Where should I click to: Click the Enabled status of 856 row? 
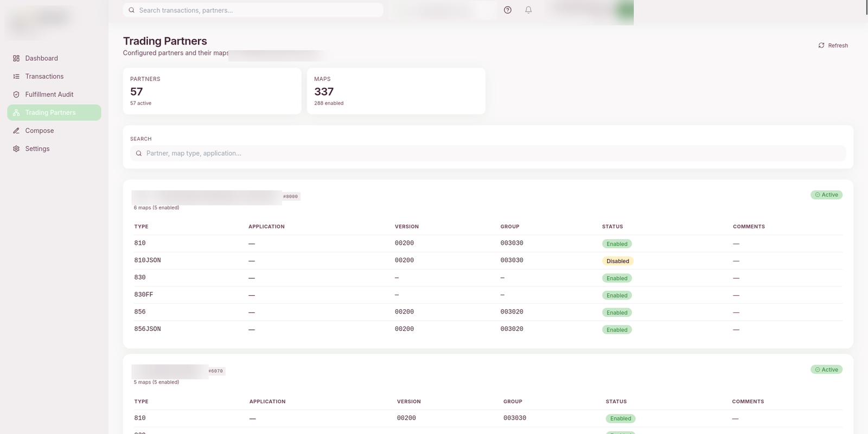[x=617, y=312]
